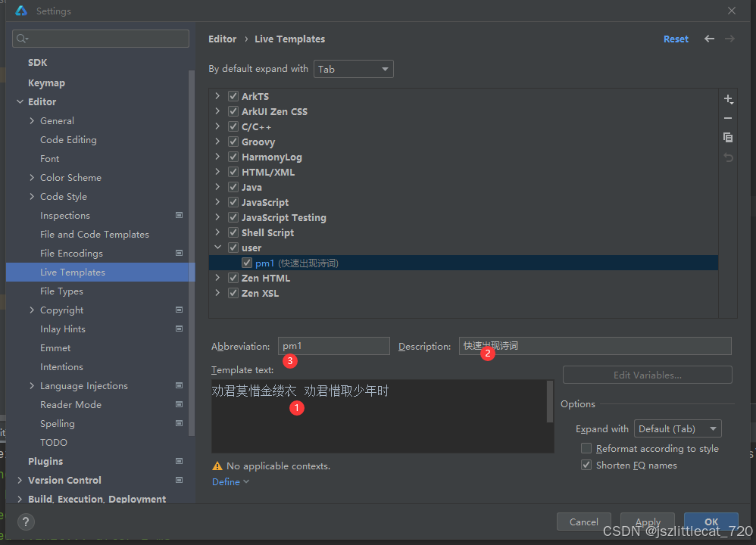Click the project-level icon beside Inspections
The height and width of the screenshot is (545, 756).
pyautogui.click(x=180, y=216)
